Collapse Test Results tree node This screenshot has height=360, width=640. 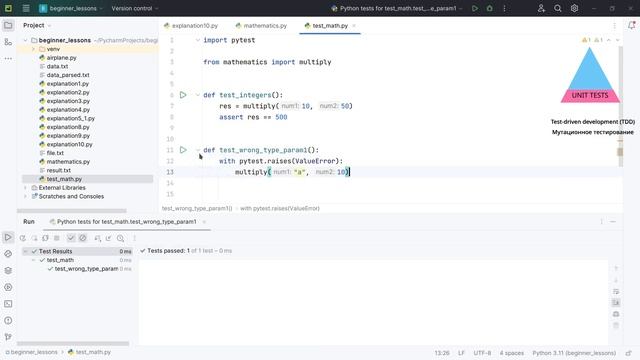pos(26,251)
